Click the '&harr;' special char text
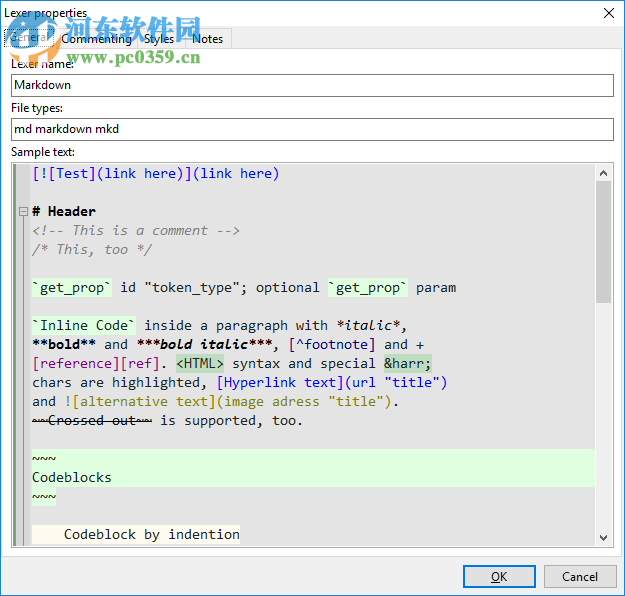The width and height of the screenshot is (625, 596). point(407,364)
